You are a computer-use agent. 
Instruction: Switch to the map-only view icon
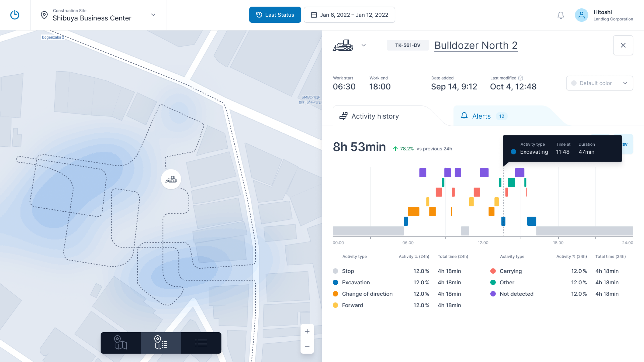point(121,343)
